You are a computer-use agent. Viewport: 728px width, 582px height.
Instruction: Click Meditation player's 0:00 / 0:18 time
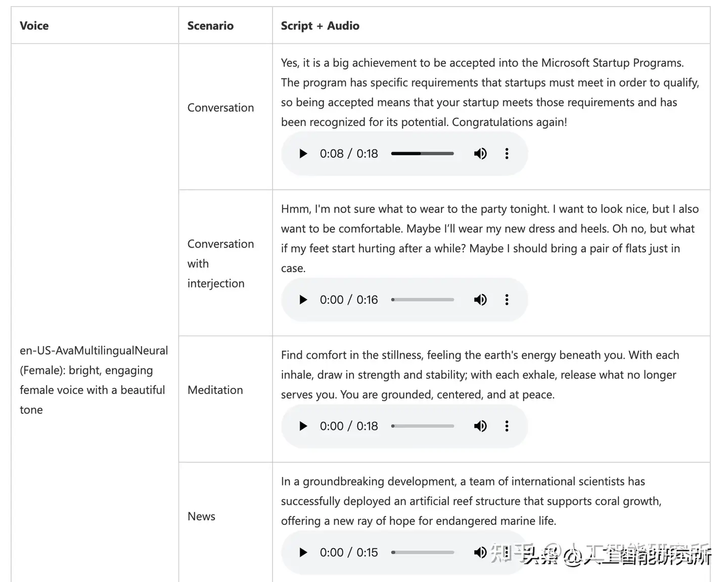tap(349, 426)
